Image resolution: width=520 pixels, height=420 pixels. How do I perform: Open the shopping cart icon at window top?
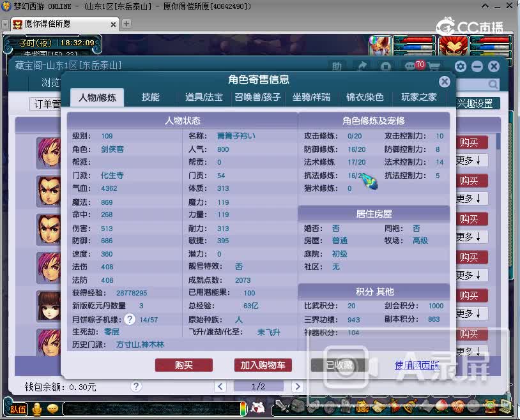coord(434,66)
